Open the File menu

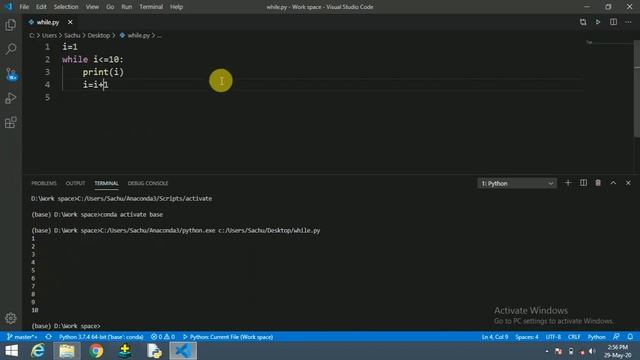tap(24, 7)
